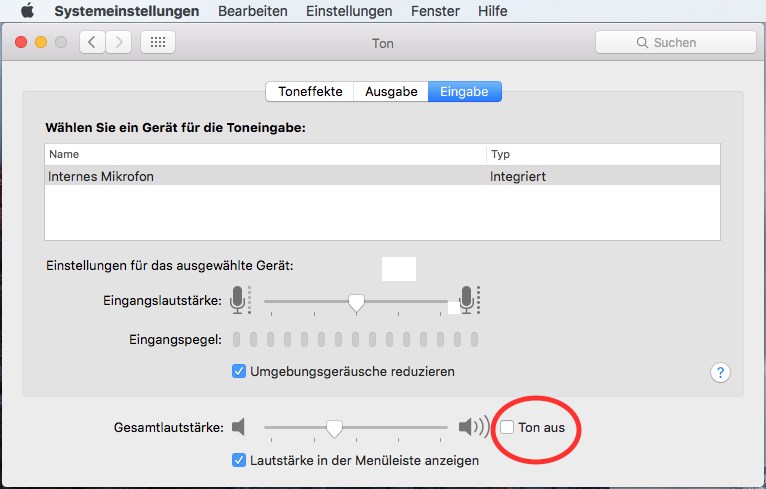The width and height of the screenshot is (766, 489).
Task: Click the forward navigation arrow
Action: tap(119, 42)
